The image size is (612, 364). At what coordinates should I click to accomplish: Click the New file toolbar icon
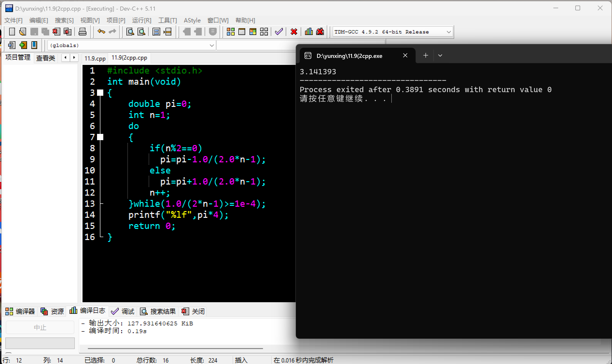(12, 32)
